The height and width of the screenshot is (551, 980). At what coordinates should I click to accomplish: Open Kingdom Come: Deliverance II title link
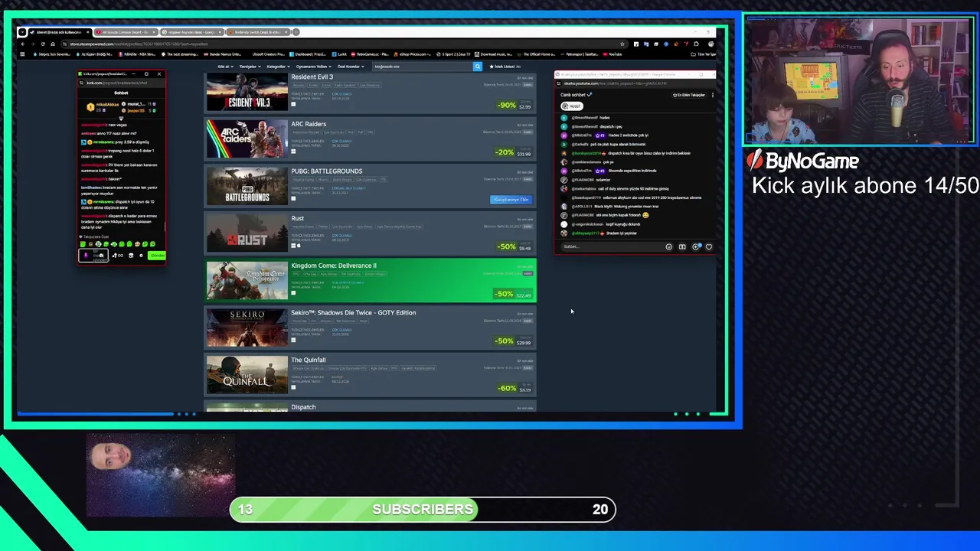(334, 266)
